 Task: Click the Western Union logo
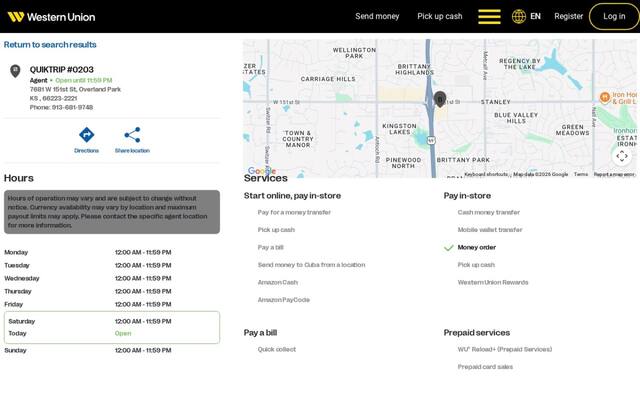(51, 17)
